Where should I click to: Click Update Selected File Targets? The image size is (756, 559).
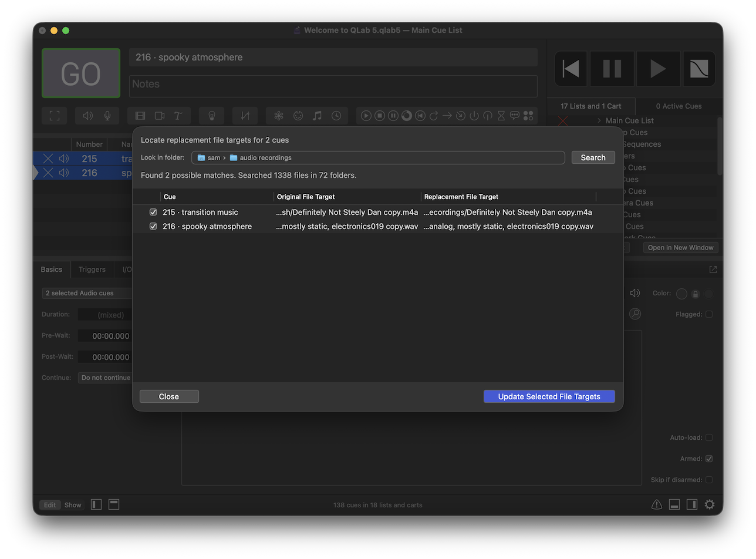click(549, 396)
